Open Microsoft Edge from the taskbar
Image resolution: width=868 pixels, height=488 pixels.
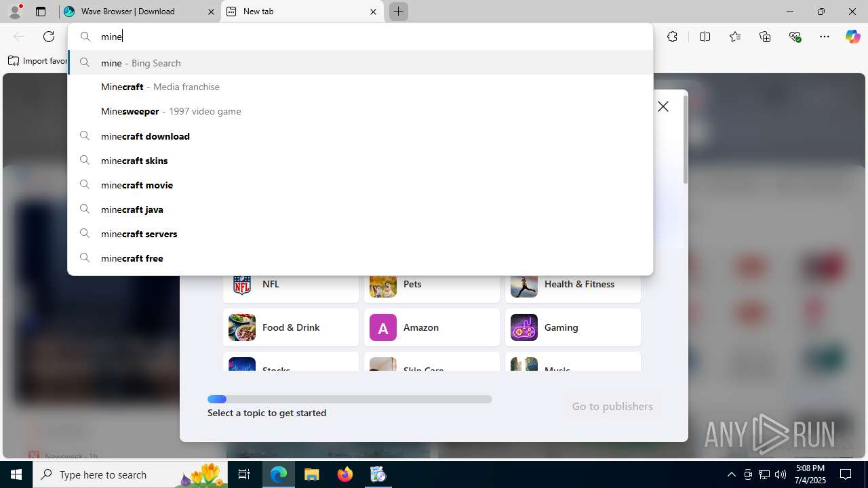[x=279, y=474]
